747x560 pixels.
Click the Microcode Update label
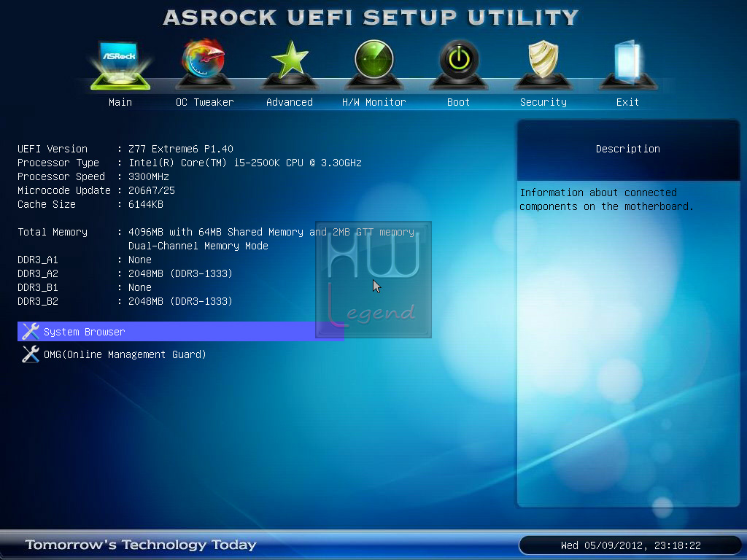point(64,190)
